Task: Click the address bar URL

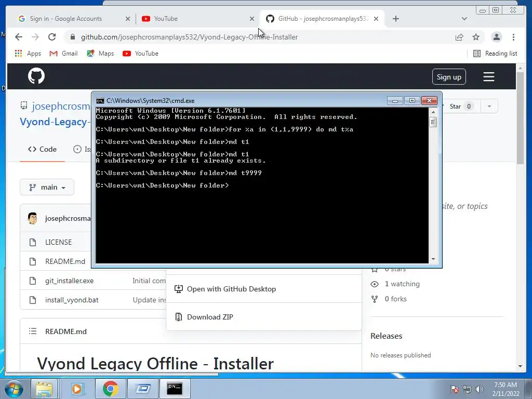Action: tap(189, 37)
